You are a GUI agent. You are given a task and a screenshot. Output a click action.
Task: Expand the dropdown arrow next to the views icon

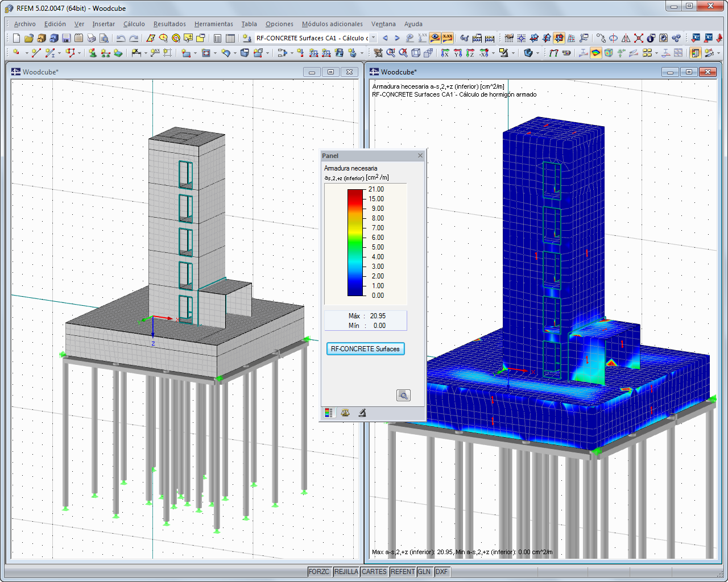click(x=537, y=52)
